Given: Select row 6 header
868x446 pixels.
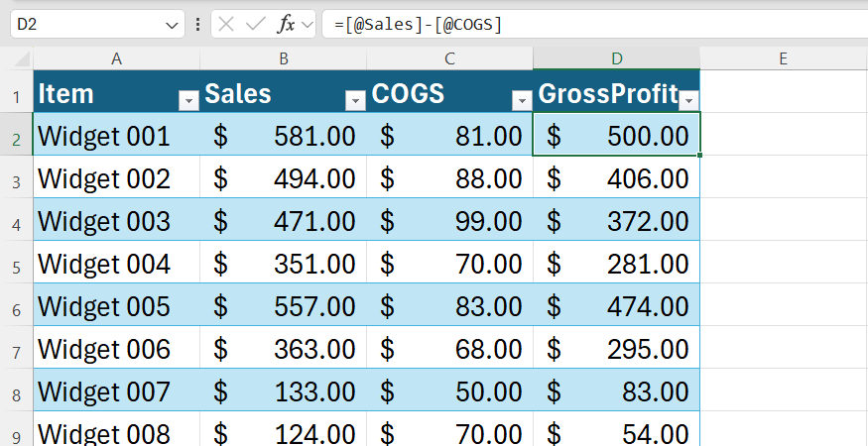Looking at the screenshot, I should [x=16, y=305].
